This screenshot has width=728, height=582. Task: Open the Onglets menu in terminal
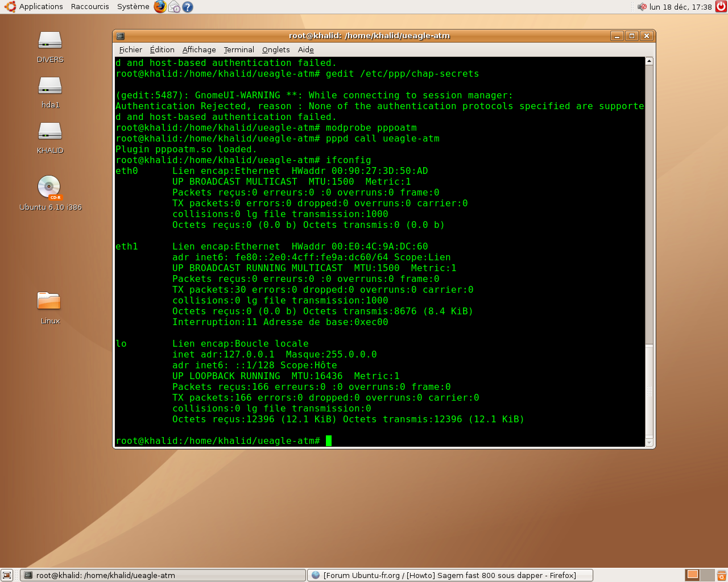tap(276, 50)
